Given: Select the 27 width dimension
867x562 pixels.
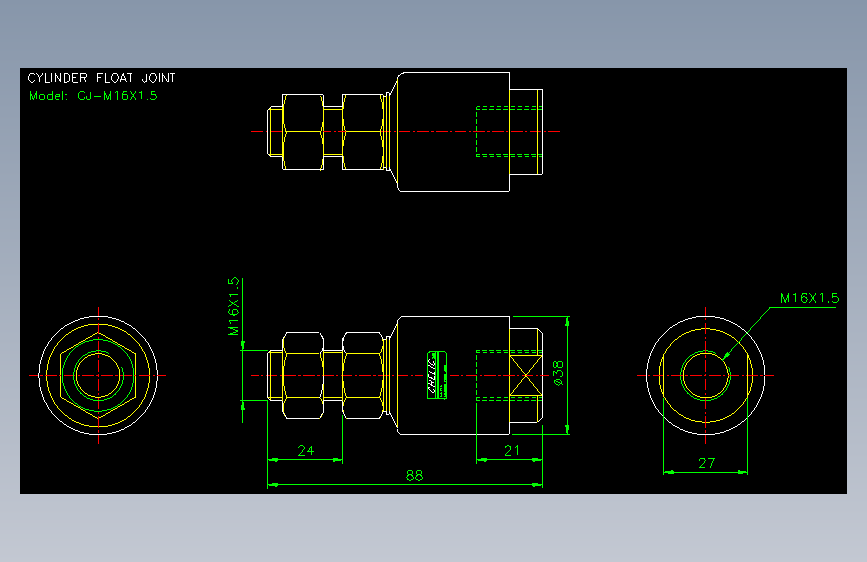Looking at the screenshot, I should pyautogui.click(x=706, y=463).
